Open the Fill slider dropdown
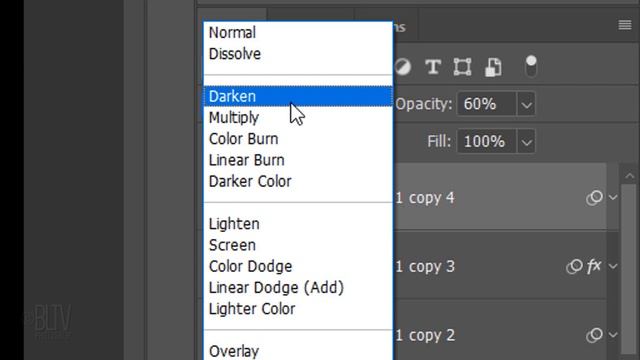Screen dimensions: 640x360 click(x=526, y=142)
